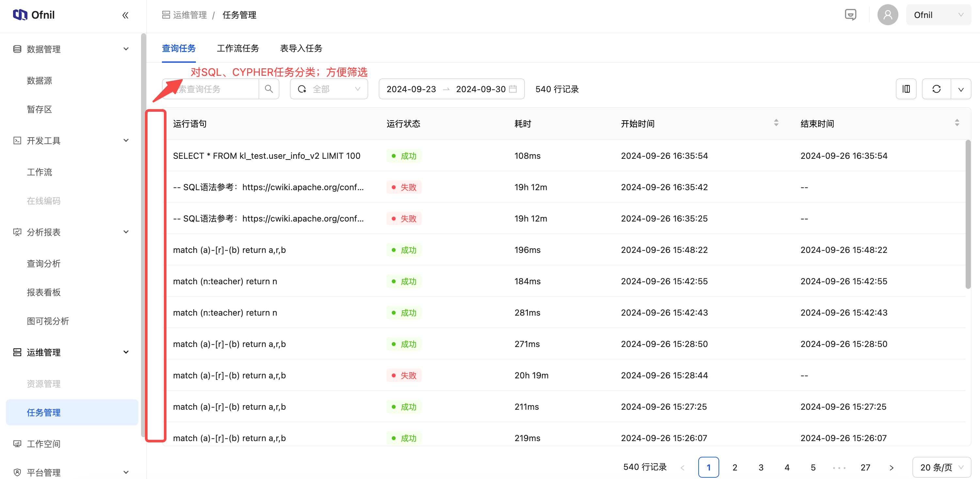Open 查询分析 in sidebar
The width and height of the screenshot is (980, 479).
[x=43, y=263]
